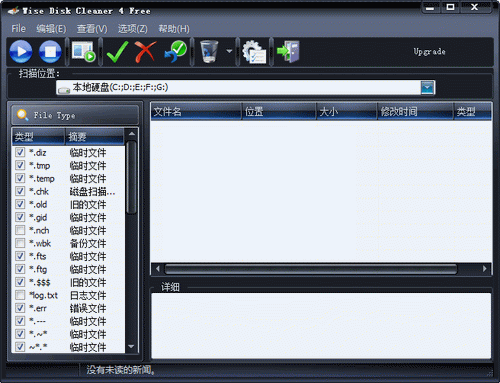Open the scan window icon with green play badge
Viewport: 500px width, 383px height.
tap(84, 51)
